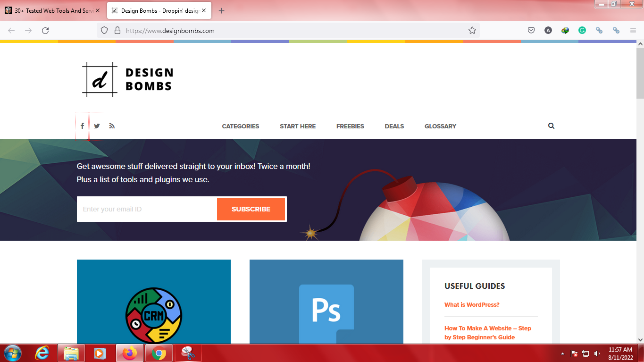Open the DEALS menu item
This screenshot has height=362, width=644.
click(x=394, y=126)
